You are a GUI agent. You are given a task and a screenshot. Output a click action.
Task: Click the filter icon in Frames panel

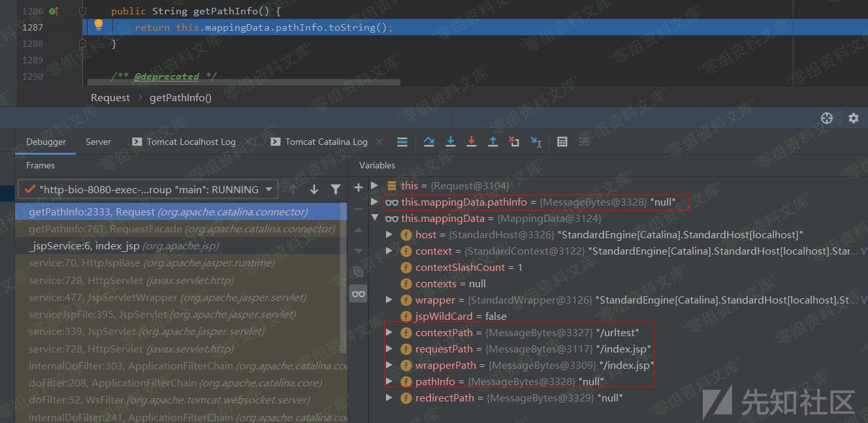click(335, 189)
